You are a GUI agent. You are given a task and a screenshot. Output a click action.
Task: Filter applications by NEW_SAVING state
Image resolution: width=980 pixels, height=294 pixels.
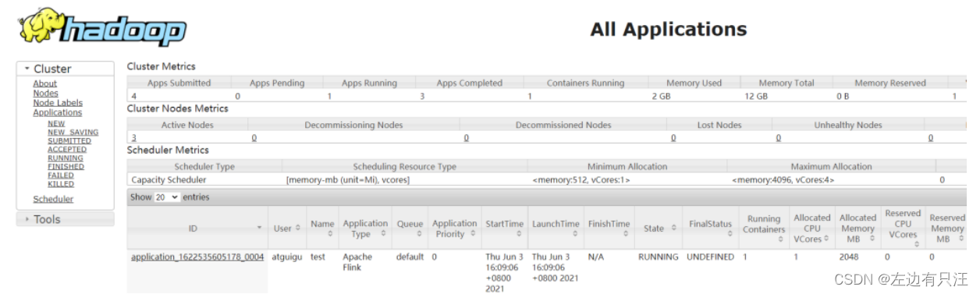click(73, 132)
